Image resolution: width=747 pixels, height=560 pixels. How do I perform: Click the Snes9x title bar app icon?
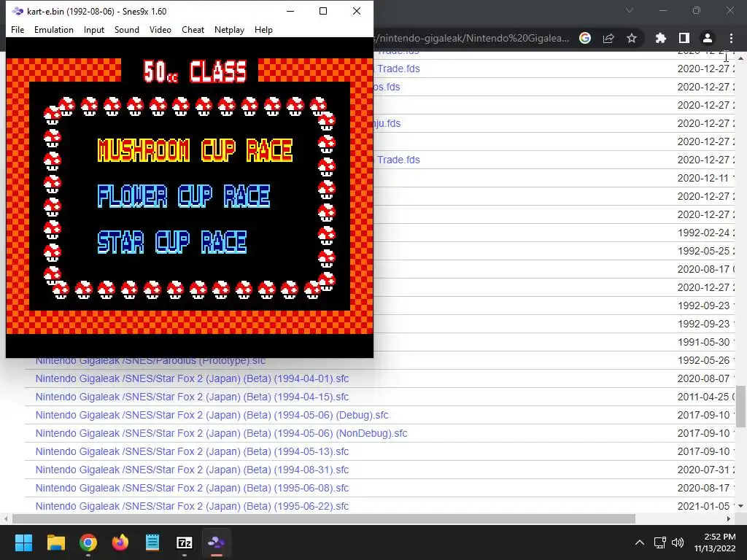point(18,11)
